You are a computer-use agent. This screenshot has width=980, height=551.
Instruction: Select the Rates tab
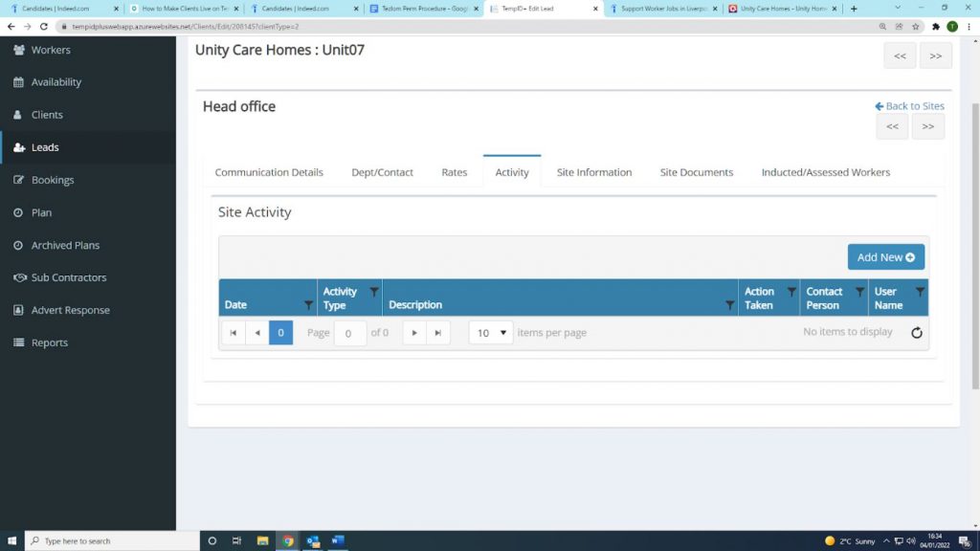(x=455, y=172)
